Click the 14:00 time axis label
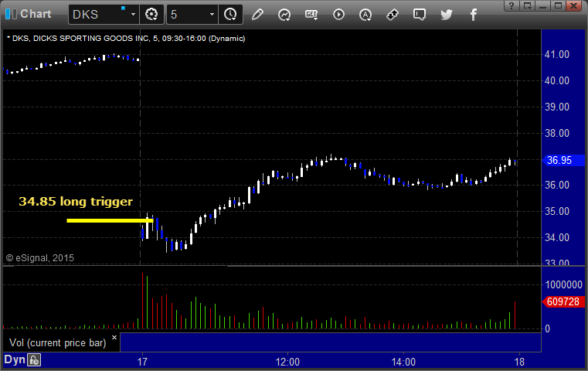 point(403,362)
